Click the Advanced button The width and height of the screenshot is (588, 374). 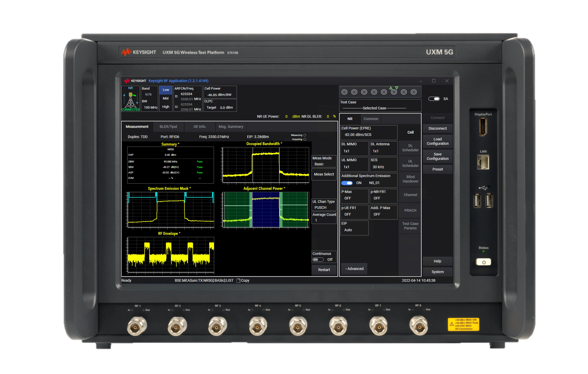[x=354, y=269]
